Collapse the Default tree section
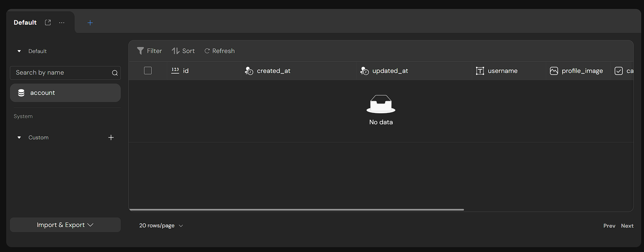This screenshot has width=644, height=252. [x=19, y=51]
